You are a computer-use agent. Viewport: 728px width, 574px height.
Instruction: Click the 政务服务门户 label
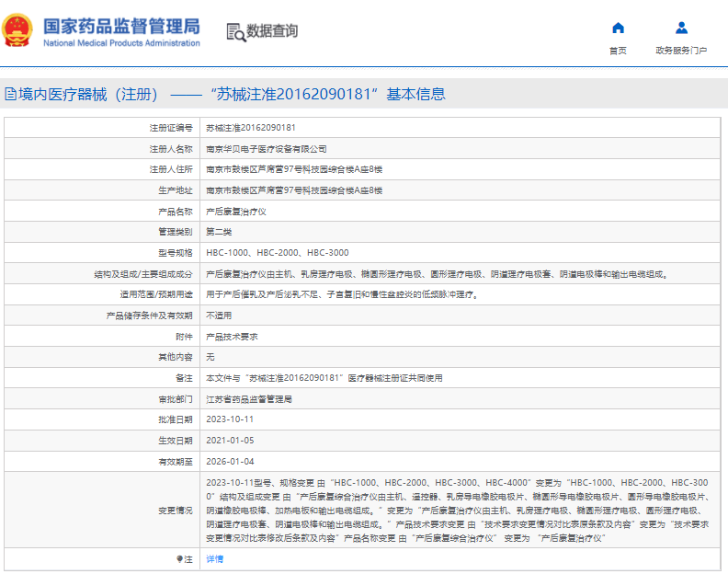pos(681,51)
